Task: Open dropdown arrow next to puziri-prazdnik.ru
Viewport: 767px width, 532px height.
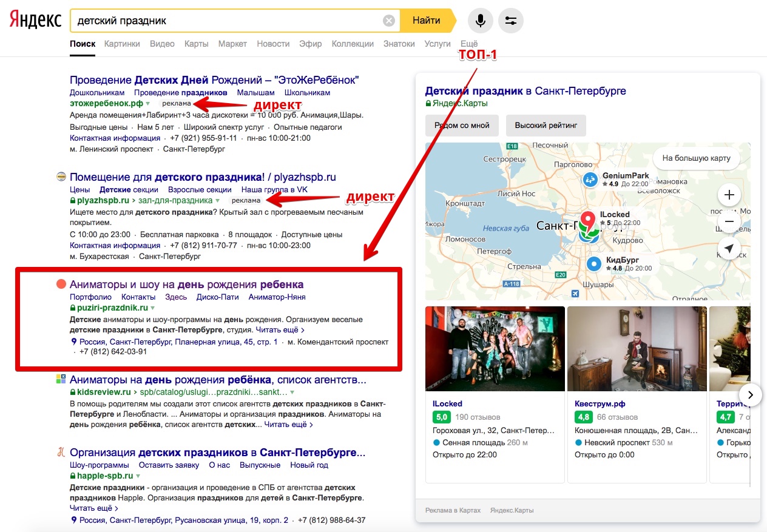Action: [152, 308]
